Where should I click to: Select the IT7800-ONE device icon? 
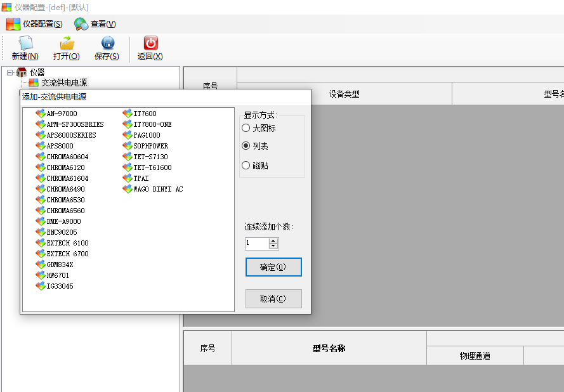[x=128, y=124]
